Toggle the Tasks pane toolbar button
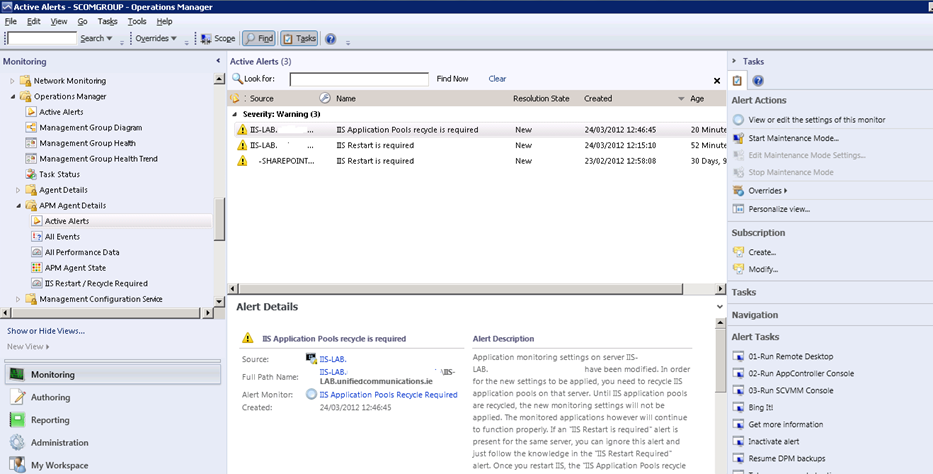The image size is (933, 474). pyautogui.click(x=299, y=38)
